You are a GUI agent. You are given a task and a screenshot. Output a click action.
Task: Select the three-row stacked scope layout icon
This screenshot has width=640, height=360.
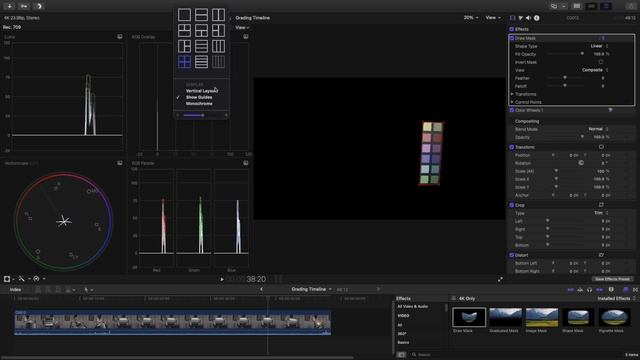tap(201, 46)
